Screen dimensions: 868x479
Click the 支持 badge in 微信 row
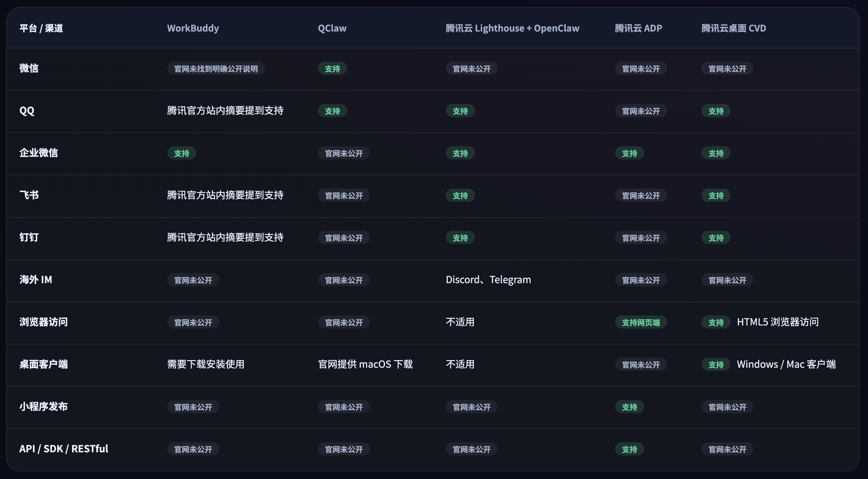click(332, 69)
